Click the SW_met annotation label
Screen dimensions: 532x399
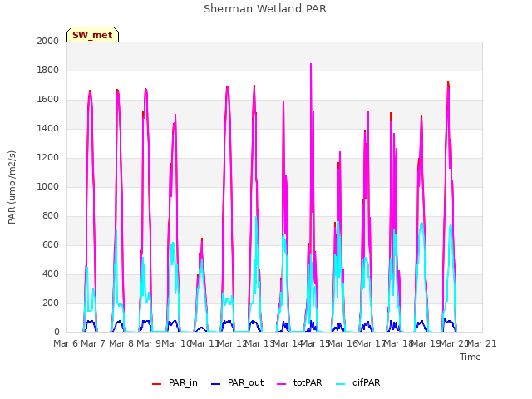[92, 35]
